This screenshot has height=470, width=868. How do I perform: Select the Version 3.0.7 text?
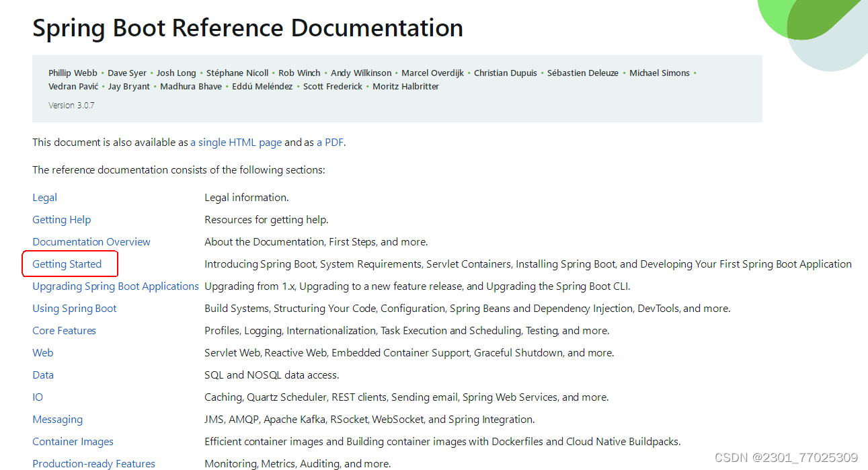(x=71, y=106)
